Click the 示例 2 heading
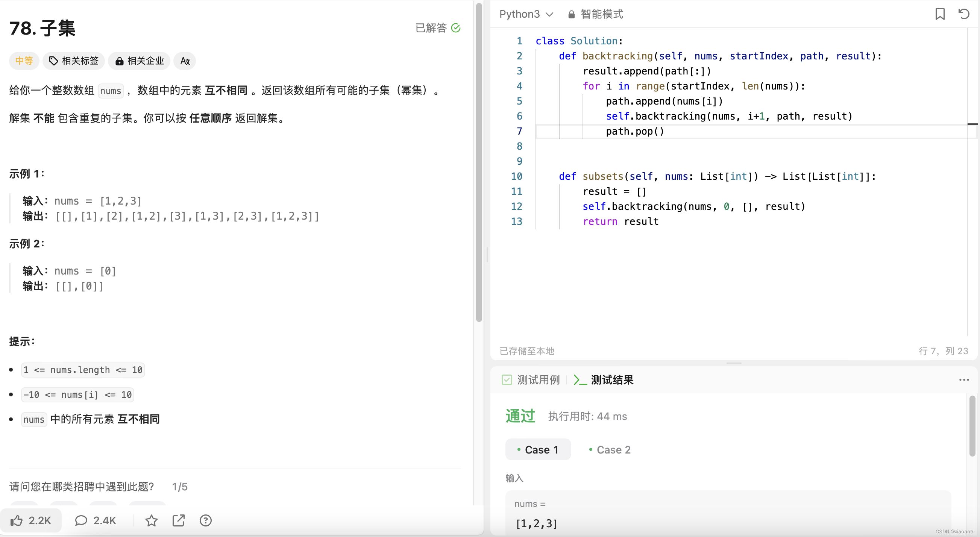 click(x=27, y=244)
